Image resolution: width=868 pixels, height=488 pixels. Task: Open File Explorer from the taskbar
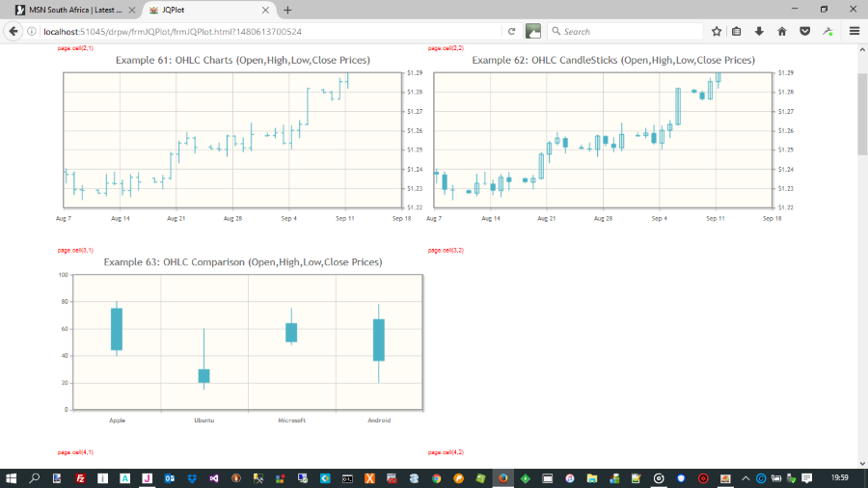(x=592, y=478)
